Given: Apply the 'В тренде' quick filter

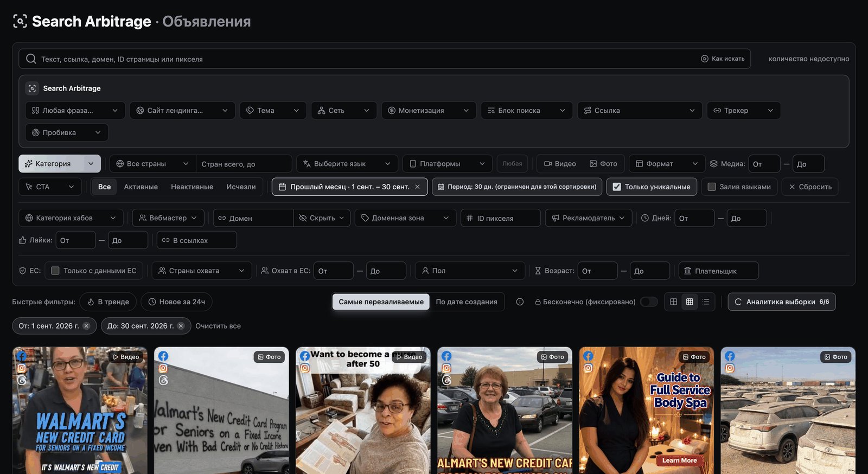Looking at the screenshot, I should (108, 302).
